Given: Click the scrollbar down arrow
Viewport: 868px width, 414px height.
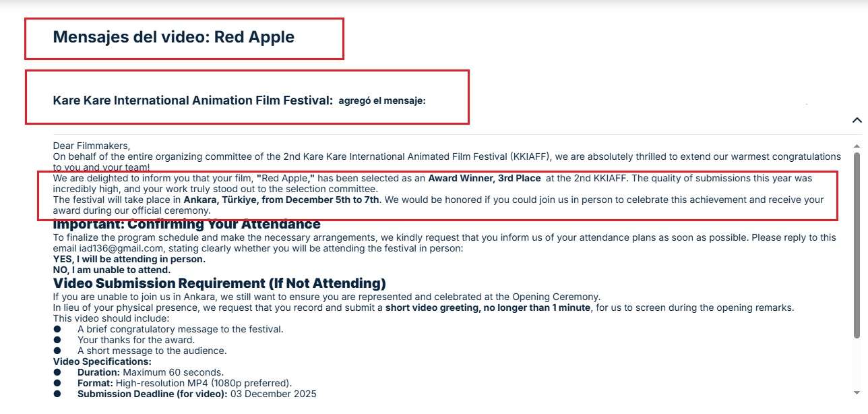Looking at the screenshot, I should pyautogui.click(x=857, y=393).
